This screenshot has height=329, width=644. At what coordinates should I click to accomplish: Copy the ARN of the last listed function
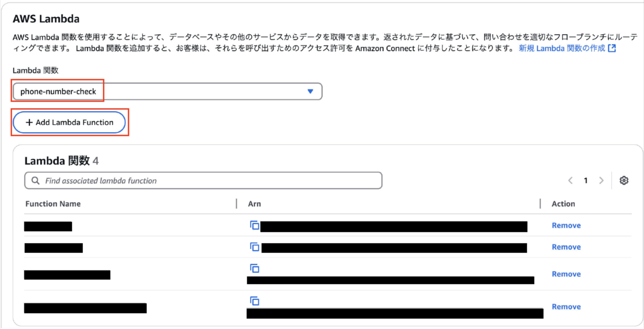pyautogui.click(x=255, y=301)
